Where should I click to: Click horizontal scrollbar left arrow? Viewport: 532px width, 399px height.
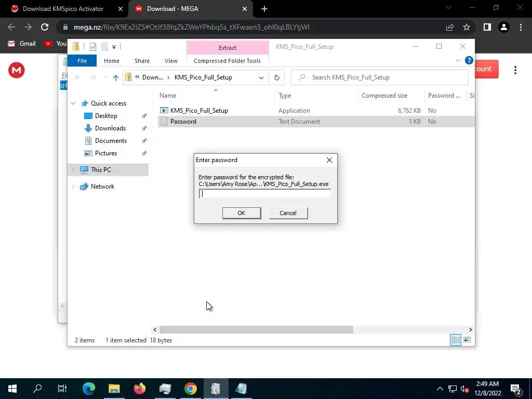(x=155, y=329)
